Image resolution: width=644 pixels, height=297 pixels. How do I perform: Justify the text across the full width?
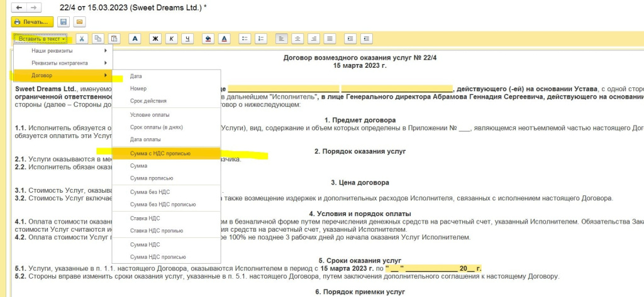[x=330, y=38]
